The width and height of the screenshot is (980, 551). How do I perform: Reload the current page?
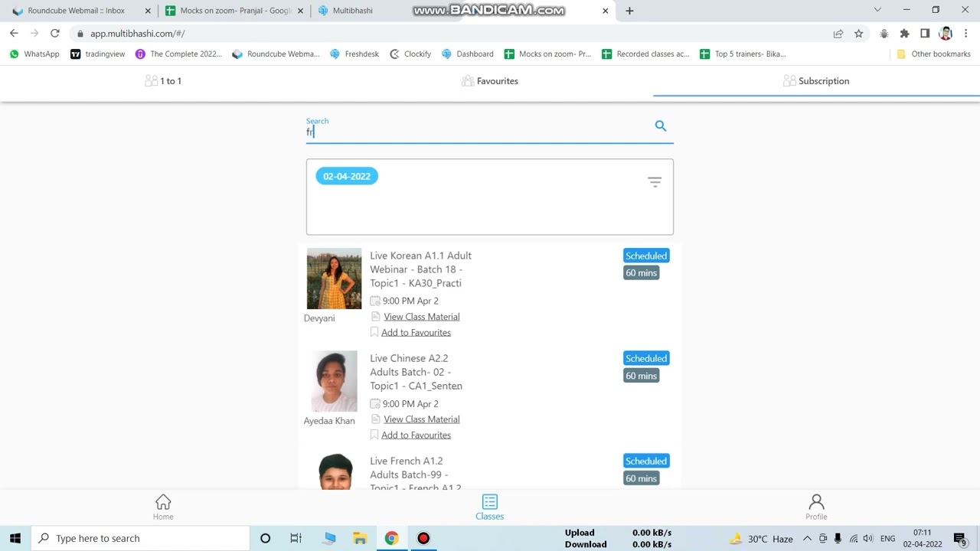point(55,34)
